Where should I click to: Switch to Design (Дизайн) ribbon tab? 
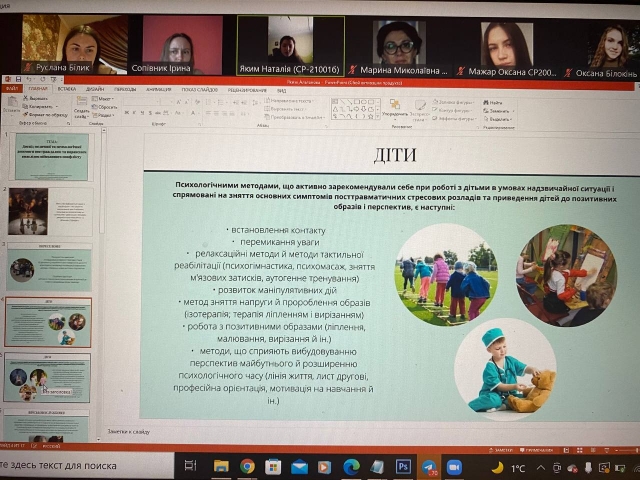tap(95, 89)
